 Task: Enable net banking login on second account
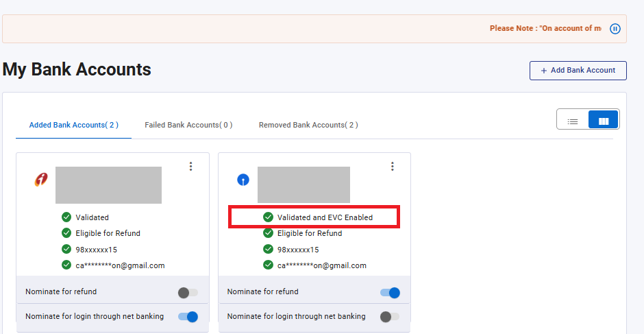click(x=389, y=317)
